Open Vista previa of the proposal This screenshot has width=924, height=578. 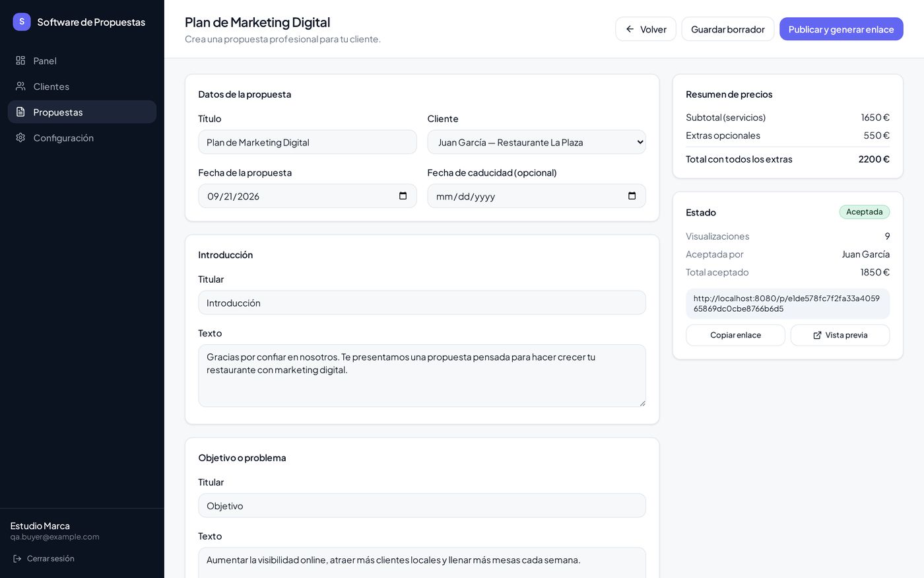tap(840, 336)
